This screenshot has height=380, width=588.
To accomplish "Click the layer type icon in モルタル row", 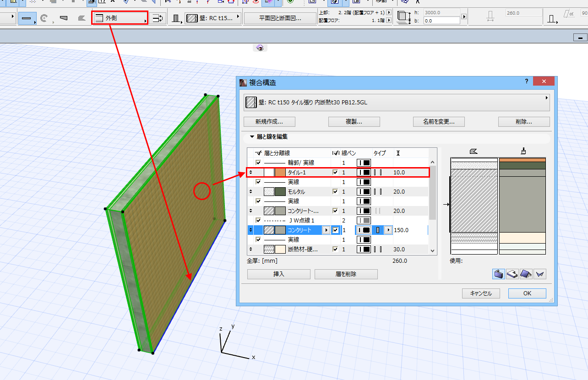I will pyautogui.click(x=378, y=192).
